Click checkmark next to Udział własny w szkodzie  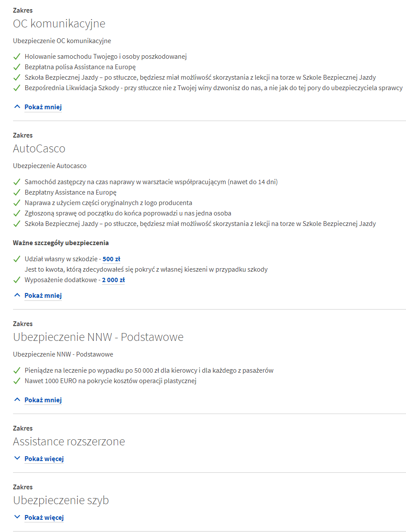pyautogui.click(x=17, y=259)
